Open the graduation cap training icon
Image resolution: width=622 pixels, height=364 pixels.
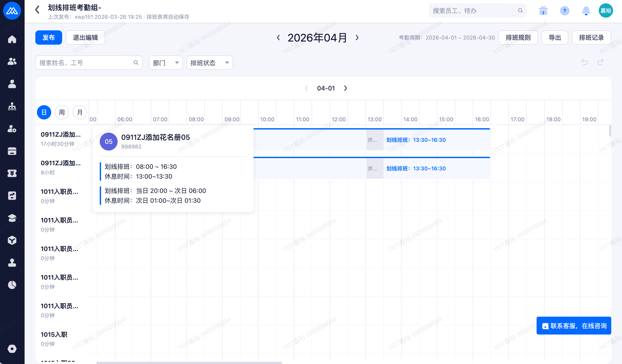(x=12, y=218)
